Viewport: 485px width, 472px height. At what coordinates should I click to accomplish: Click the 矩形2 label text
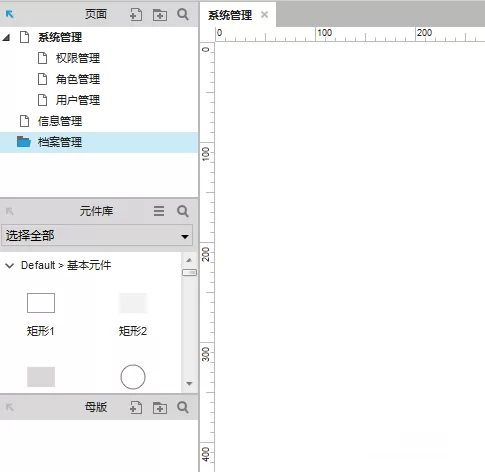pyautogui.click(x=133, y=331)
